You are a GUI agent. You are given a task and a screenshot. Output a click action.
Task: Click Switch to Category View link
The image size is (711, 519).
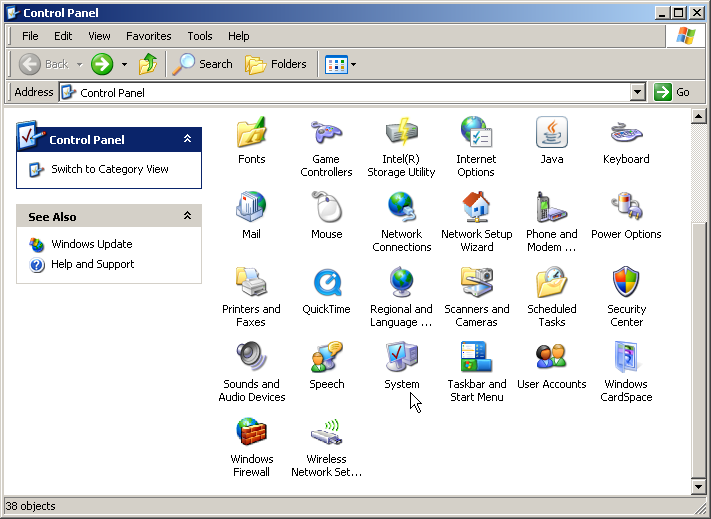tap(109, 169)
